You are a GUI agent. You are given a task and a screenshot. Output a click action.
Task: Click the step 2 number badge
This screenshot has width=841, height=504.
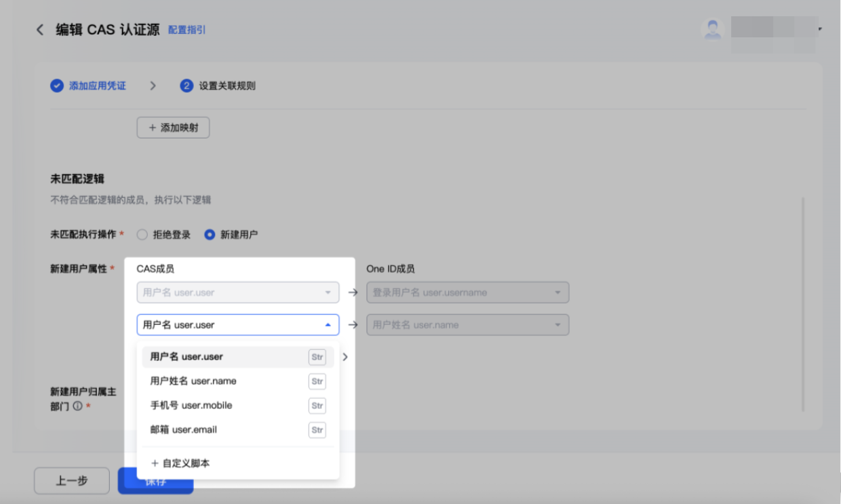pyautogui.click(x=187, y=86)
